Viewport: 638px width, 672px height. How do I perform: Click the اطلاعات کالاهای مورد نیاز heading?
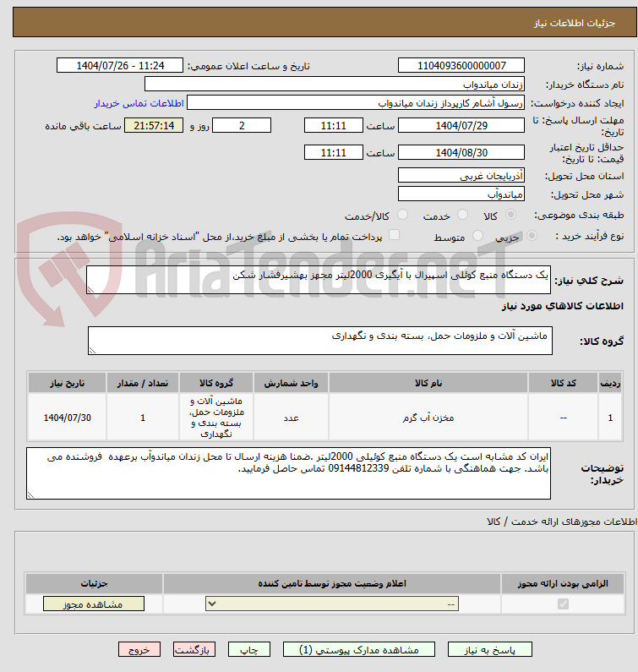pyautogui.click(x=563, y=306)
